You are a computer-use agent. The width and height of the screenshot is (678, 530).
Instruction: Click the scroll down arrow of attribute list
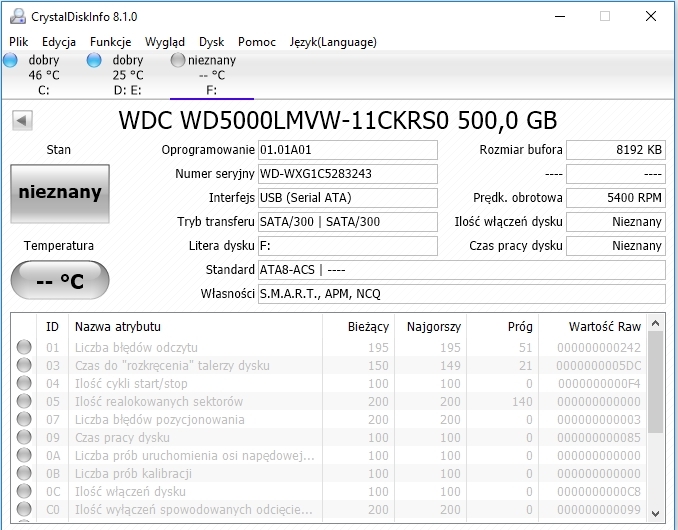656,514
